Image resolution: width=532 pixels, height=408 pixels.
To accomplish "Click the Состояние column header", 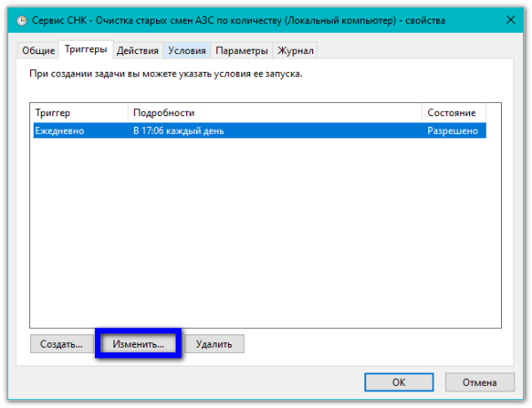I will (455, 113).
